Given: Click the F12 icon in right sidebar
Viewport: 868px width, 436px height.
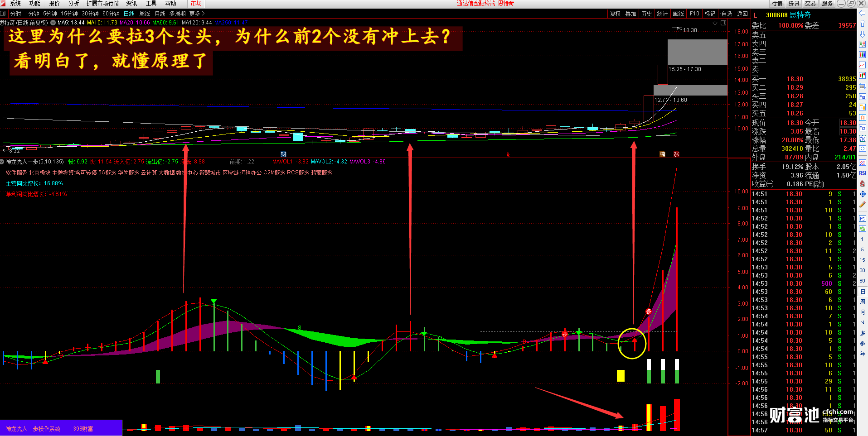Looking at the screenshot, I should tap(862, 128).
